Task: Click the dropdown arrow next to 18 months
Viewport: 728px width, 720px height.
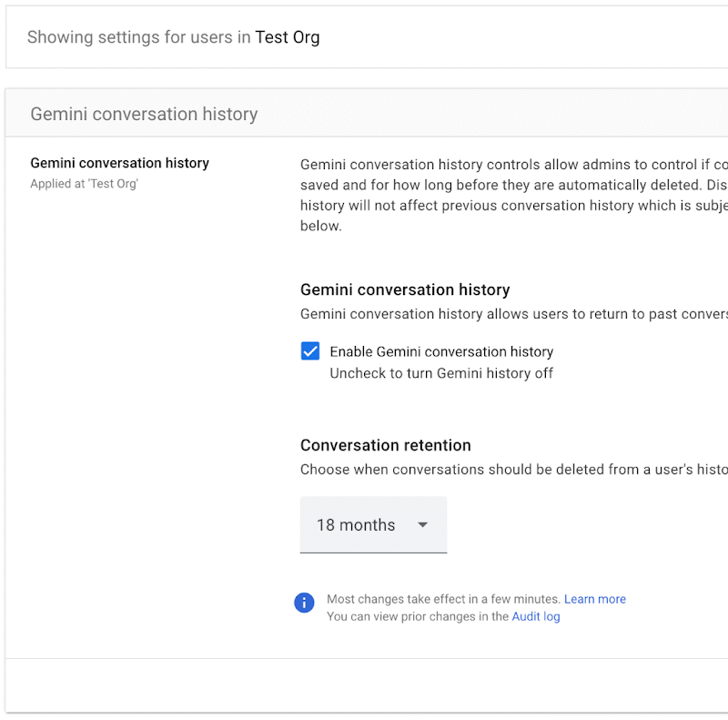Action: point(422,525)
